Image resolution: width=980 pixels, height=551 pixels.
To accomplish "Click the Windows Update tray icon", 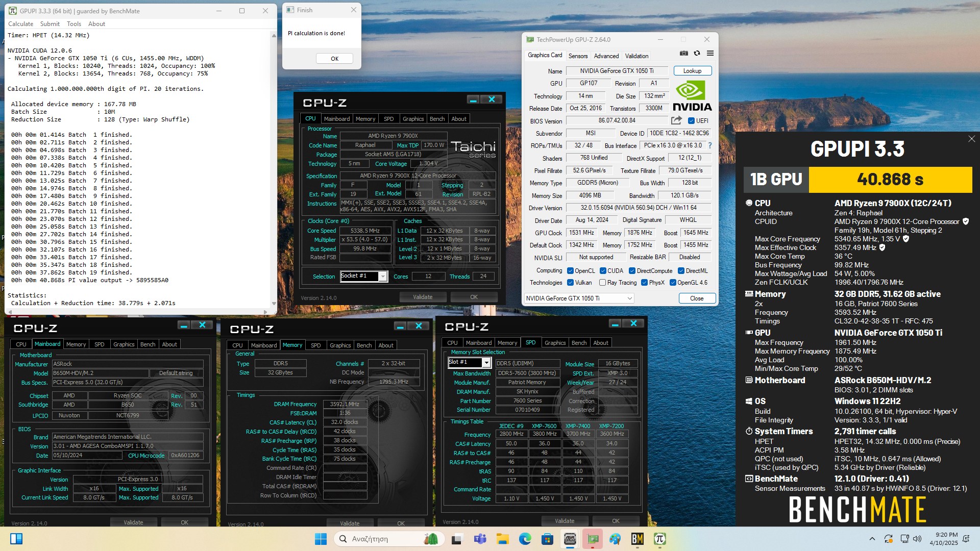I will [888, 539].
